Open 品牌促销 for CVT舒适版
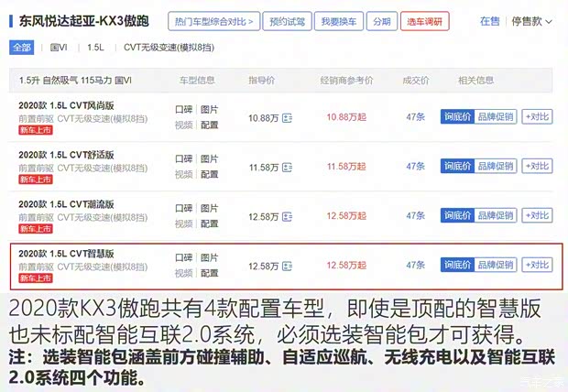Screen dimensions: 568x392 point(496,166)
